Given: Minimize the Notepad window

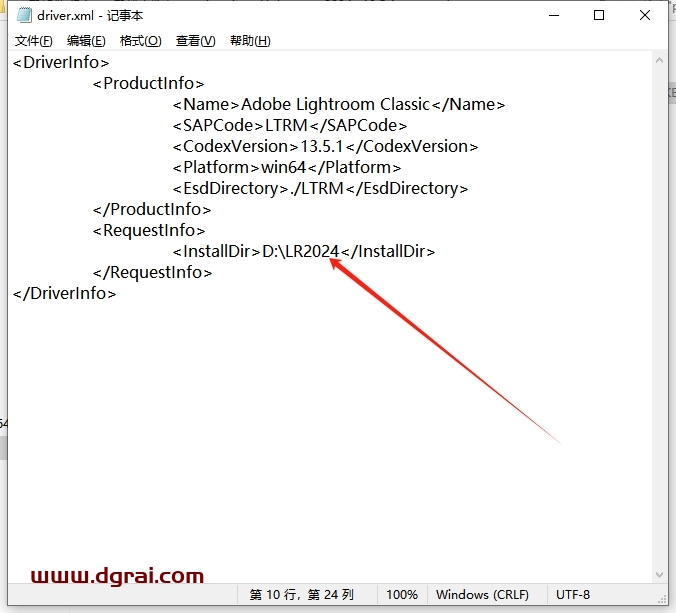Looking at the screenshot, I should [x=551, y=15].
